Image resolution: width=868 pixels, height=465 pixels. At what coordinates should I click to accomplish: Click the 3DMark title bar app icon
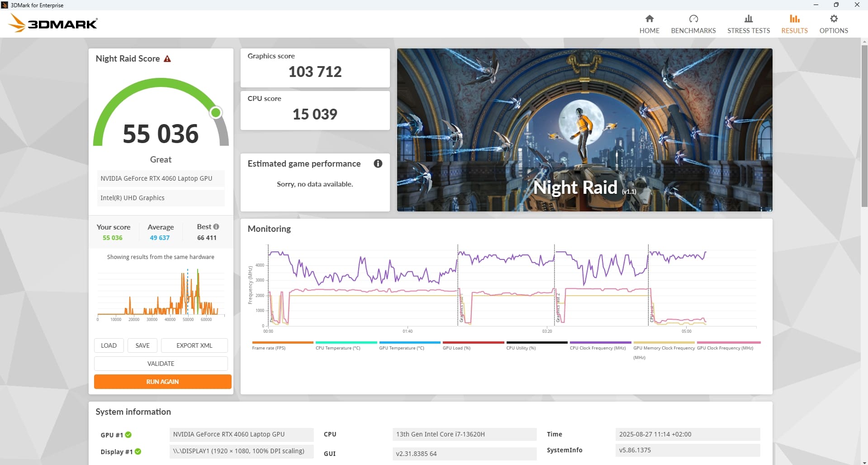pos(5,5)
